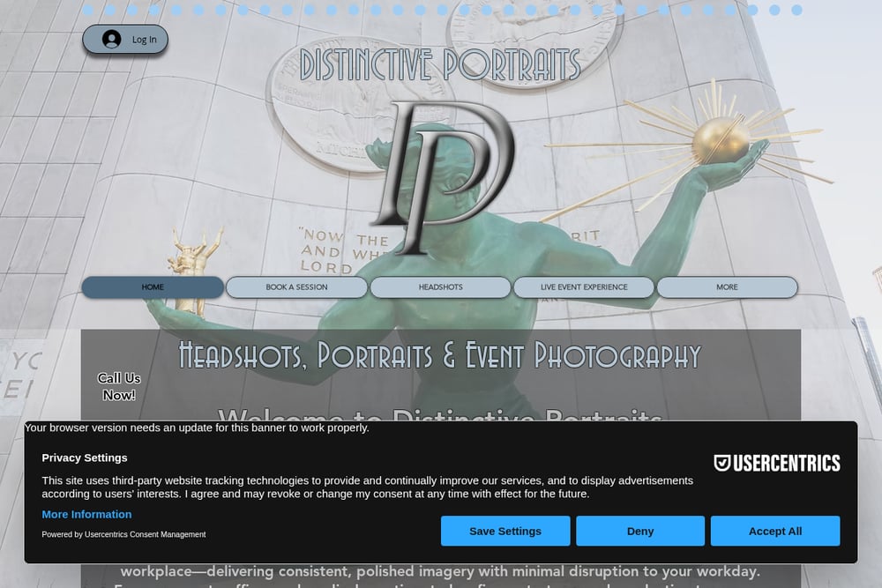Image resolution: width=882 pixels, height=588 pixels.
Task: Click the Log In text
Action: (x=145, y=40)
